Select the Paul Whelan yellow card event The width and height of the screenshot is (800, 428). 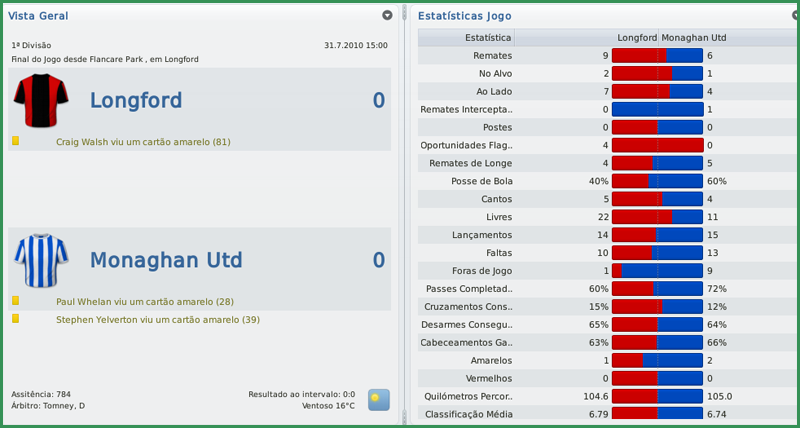[145, 301]
